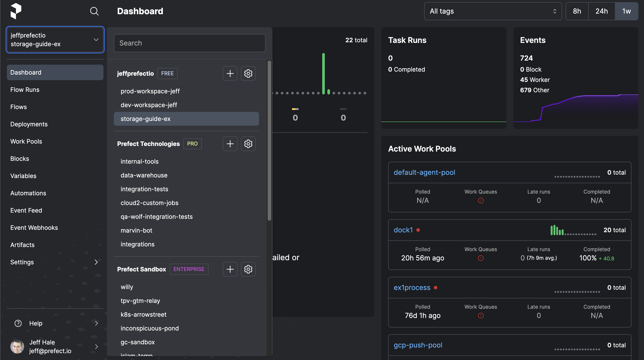
Task: Open gcp-push-pool work pool link
Action: tap(418, 345)
